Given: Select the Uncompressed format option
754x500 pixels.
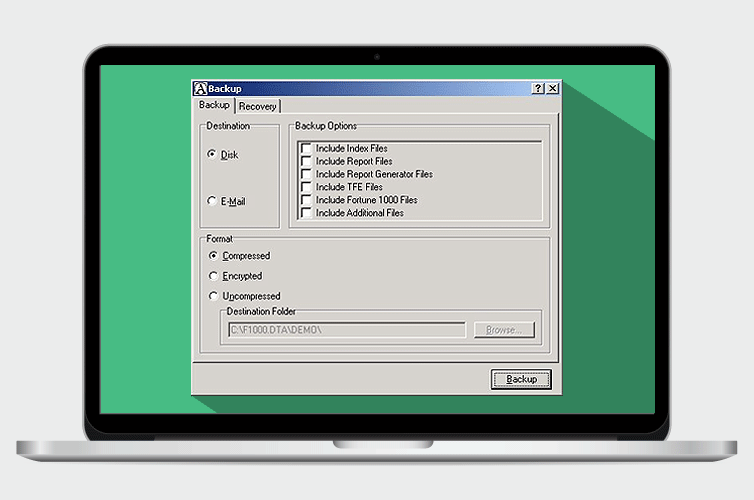Looking at the screenshot, I should click(x=213, y=296).
